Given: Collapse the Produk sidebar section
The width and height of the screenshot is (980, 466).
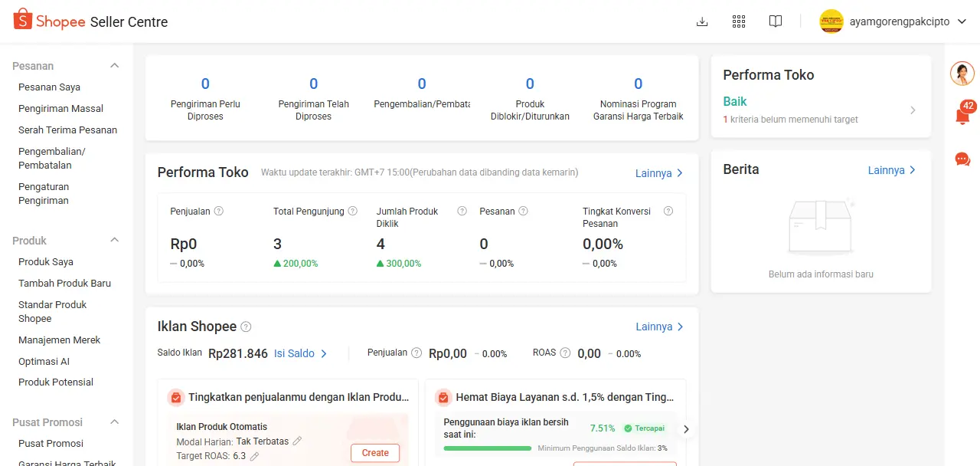Looking at the screenshot, I should point(115,240).
